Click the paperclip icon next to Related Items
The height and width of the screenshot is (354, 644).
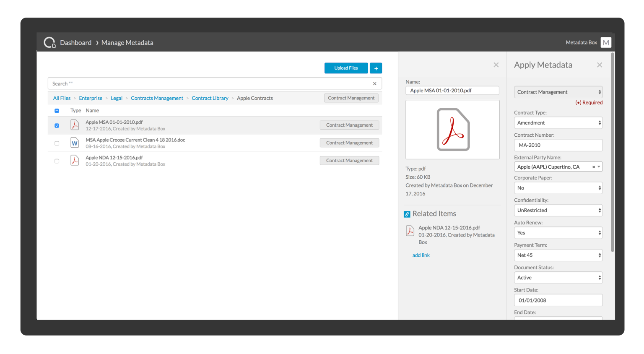tap(407, 214)
